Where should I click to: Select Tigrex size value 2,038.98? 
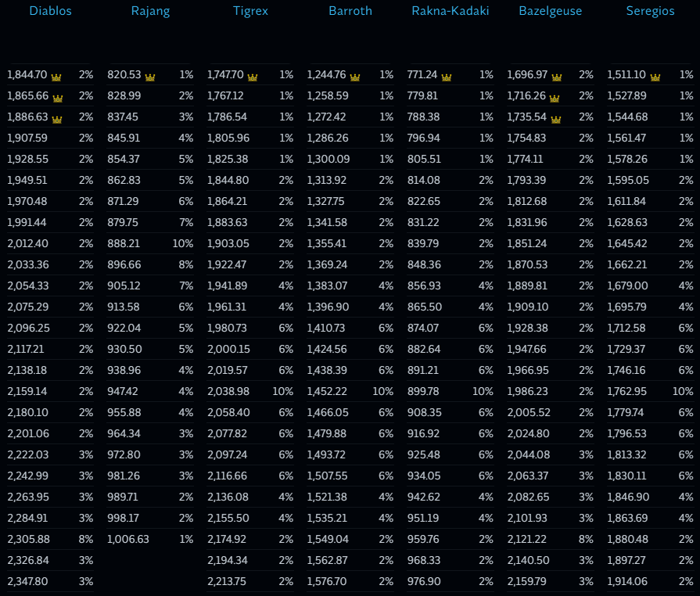click(x=228, y=392)
